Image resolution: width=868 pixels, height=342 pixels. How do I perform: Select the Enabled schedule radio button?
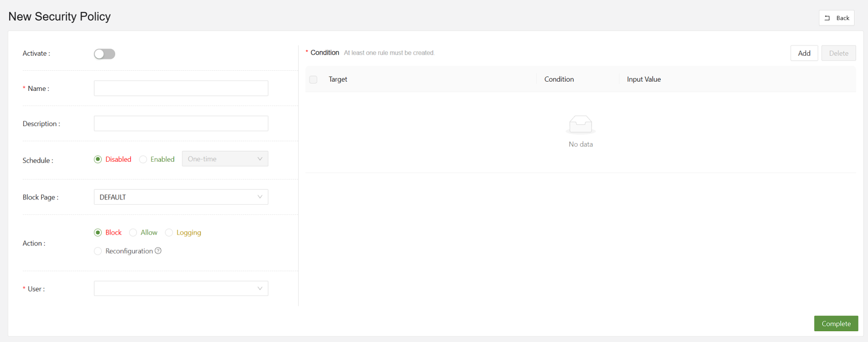click(x=144, y=160)
